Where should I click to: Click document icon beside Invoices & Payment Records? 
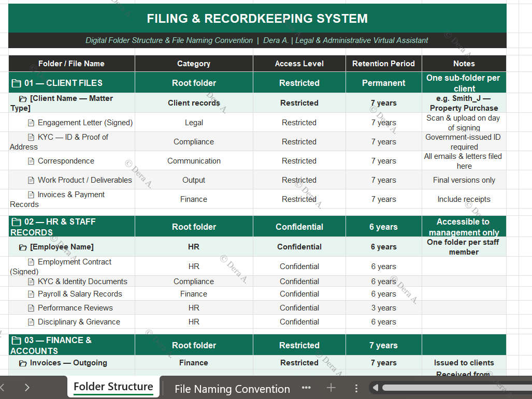tap(31, 195)
